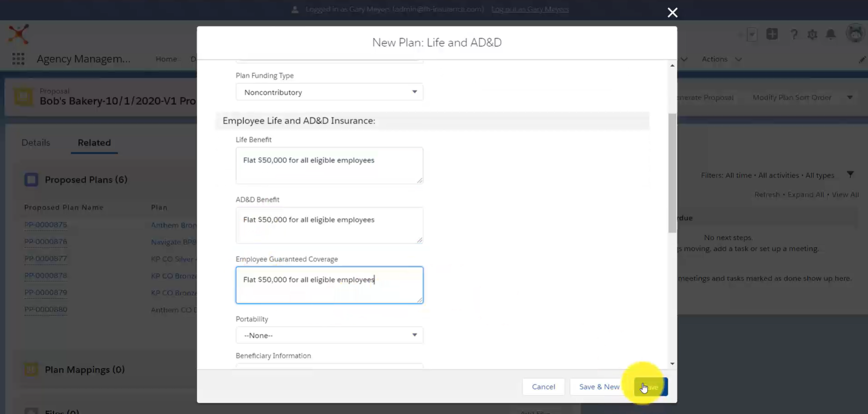868x414 pixels.
Task: Expand the Modify Plan Sort Order arrow
Action: coord(850,97)
